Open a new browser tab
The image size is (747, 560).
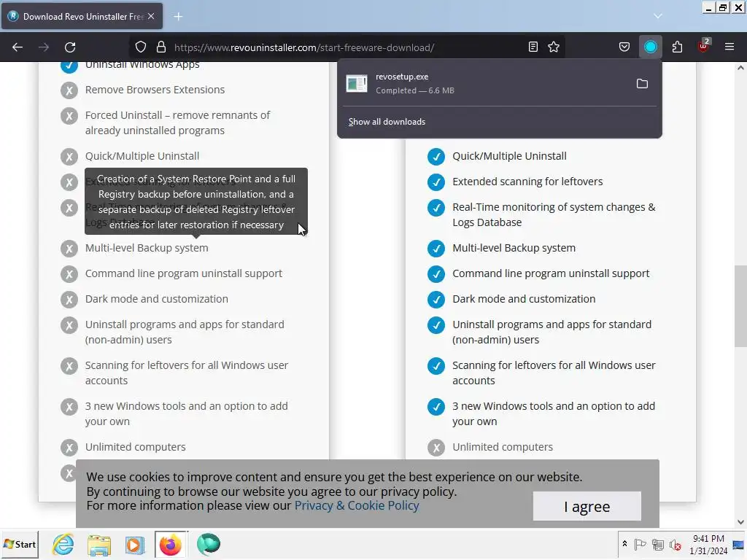[x=178, y=17]
